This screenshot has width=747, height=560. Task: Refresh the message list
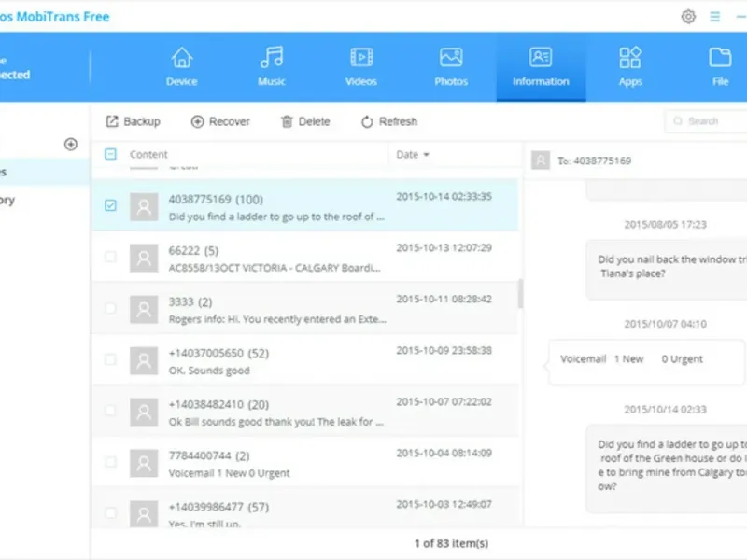389,121
